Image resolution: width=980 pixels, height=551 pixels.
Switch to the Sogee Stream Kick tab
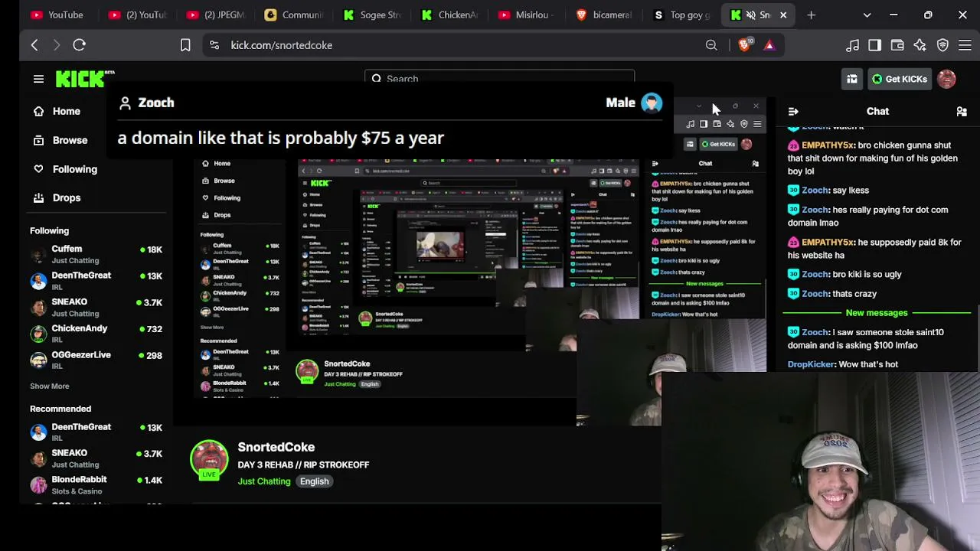371,15
